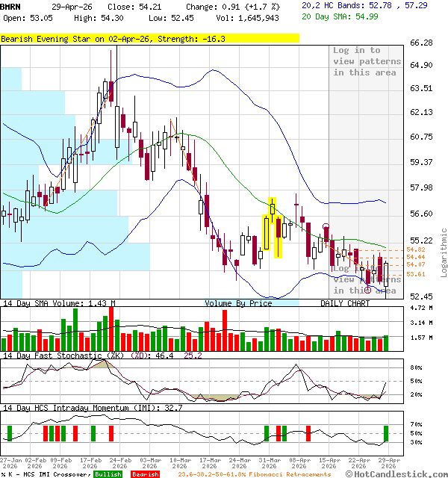The width and height of the screenshot is (448, 478).
Task: Click the 53.61 Fibonacci retracement level
Action: 416,275
